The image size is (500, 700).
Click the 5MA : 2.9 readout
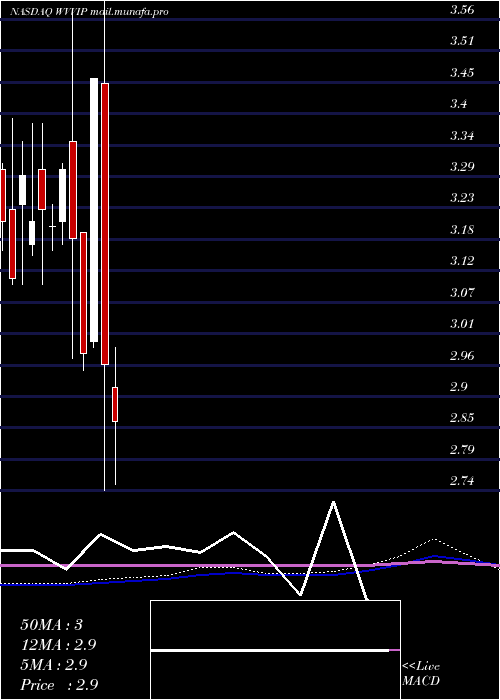(54, 665)
